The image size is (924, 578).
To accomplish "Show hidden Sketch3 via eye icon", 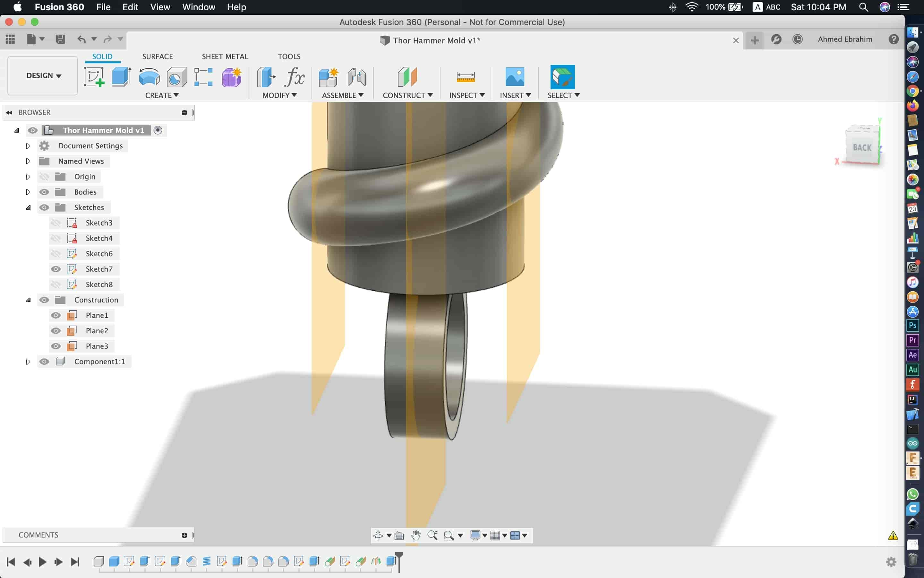I will pyautogui.click(x=56, y=223).
